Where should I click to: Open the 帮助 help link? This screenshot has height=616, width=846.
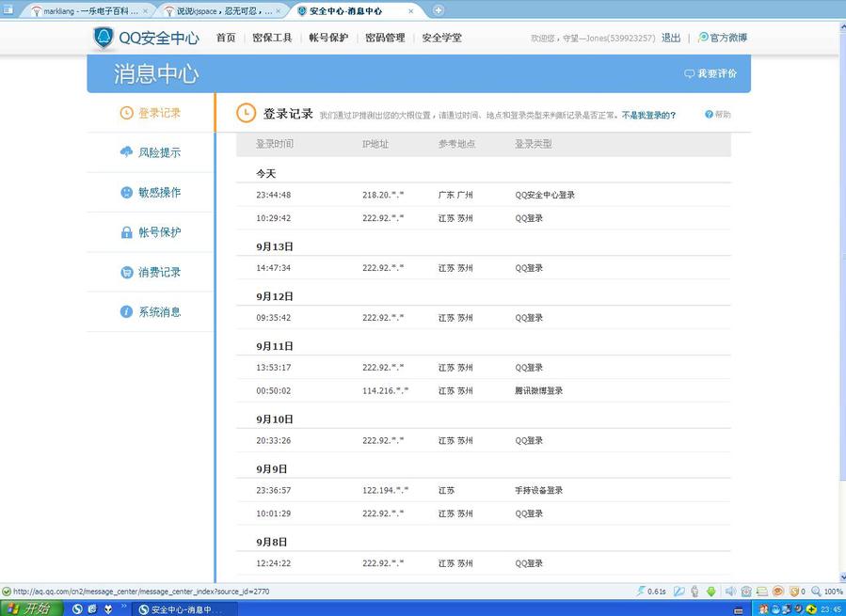pos(723,115)
